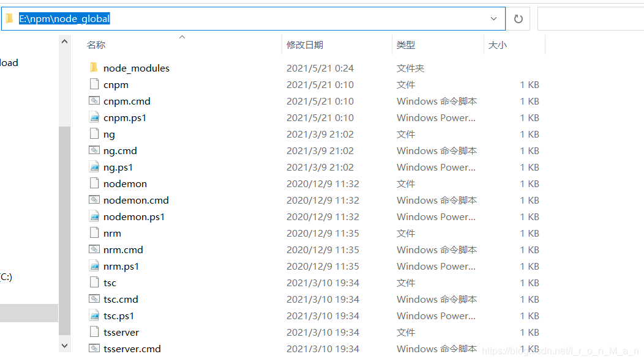Click the cnpm file icon
The height and width of the screenshot is (362, 644).
(94, 84)
